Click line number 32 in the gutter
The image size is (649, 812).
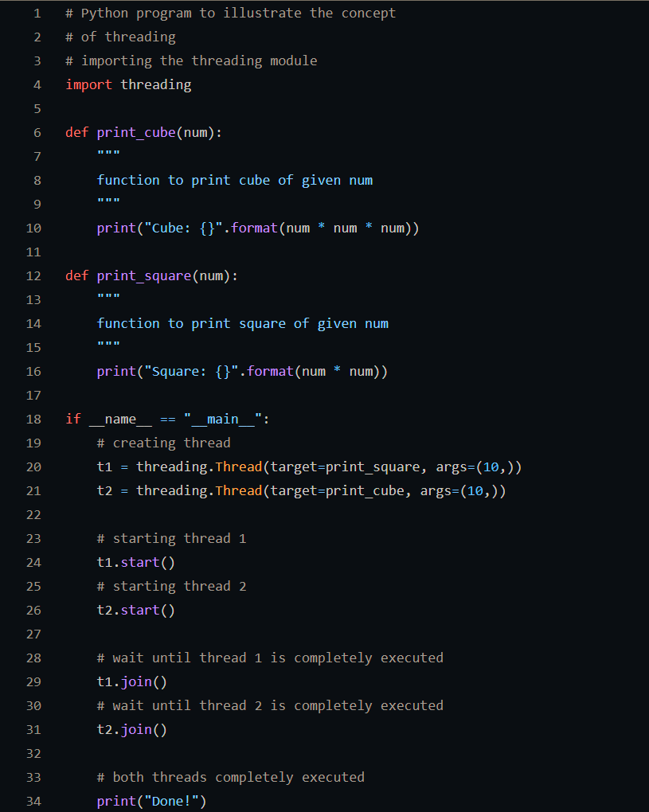[33, 753]
